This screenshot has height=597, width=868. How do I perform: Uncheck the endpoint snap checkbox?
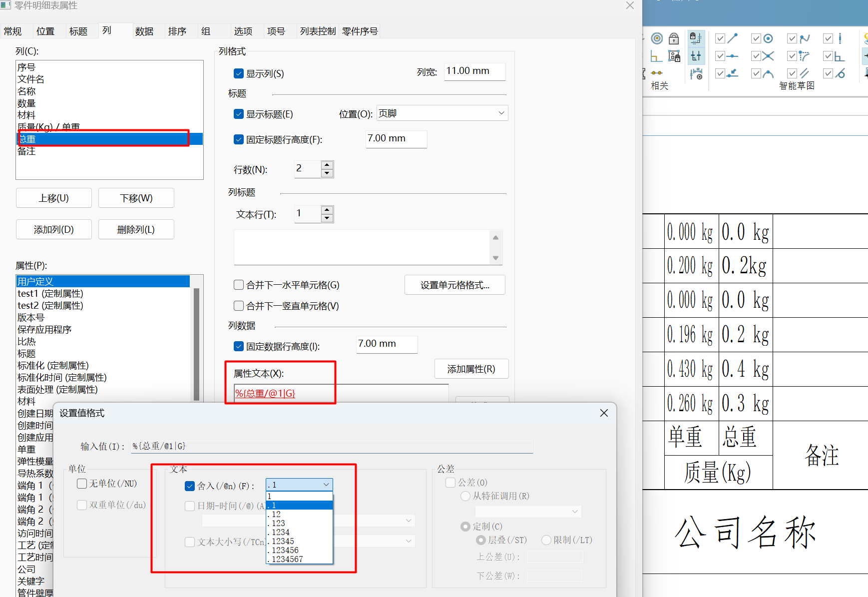(720, 38)
